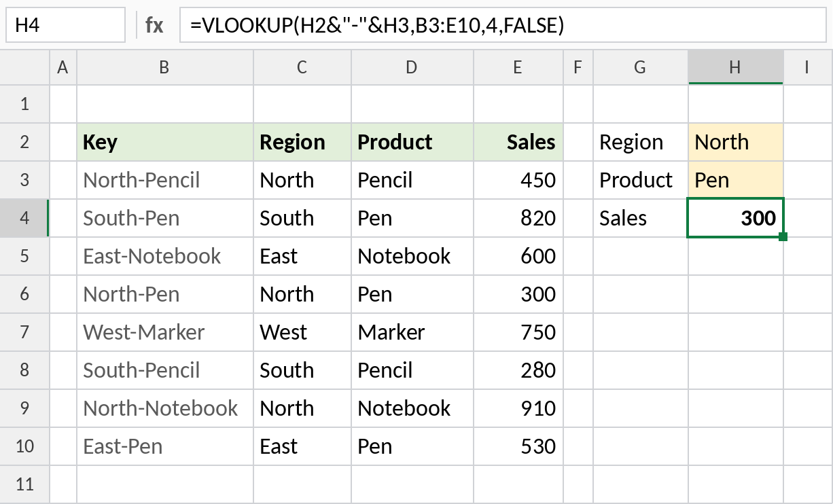The image size is (833, 504).
Task: Click the East region cell in row 5
Action: tap(302, 256)
